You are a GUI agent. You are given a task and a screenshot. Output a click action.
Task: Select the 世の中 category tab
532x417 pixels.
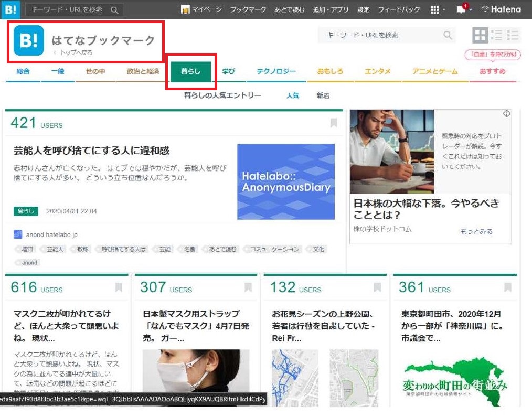pos(95,71)
